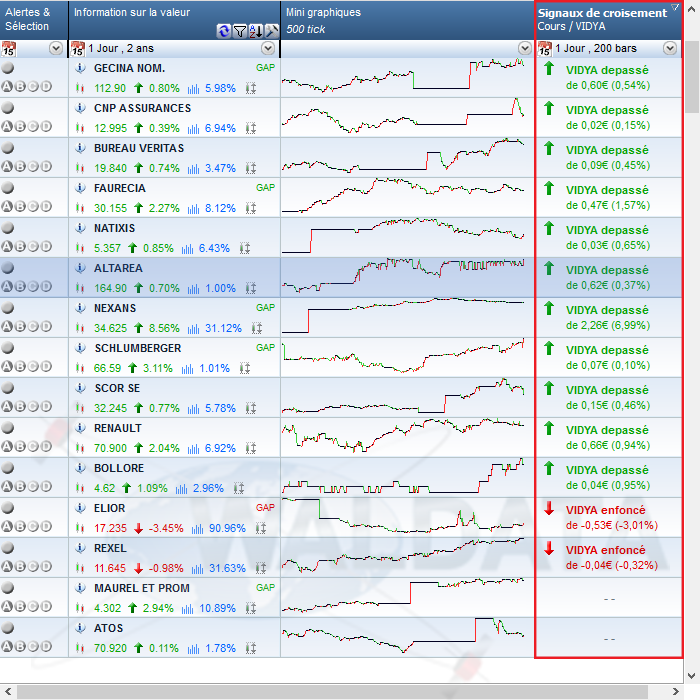Open info icon for ALTAREA
The width and height of the screenshot is (700, 700).
[80, 268]
